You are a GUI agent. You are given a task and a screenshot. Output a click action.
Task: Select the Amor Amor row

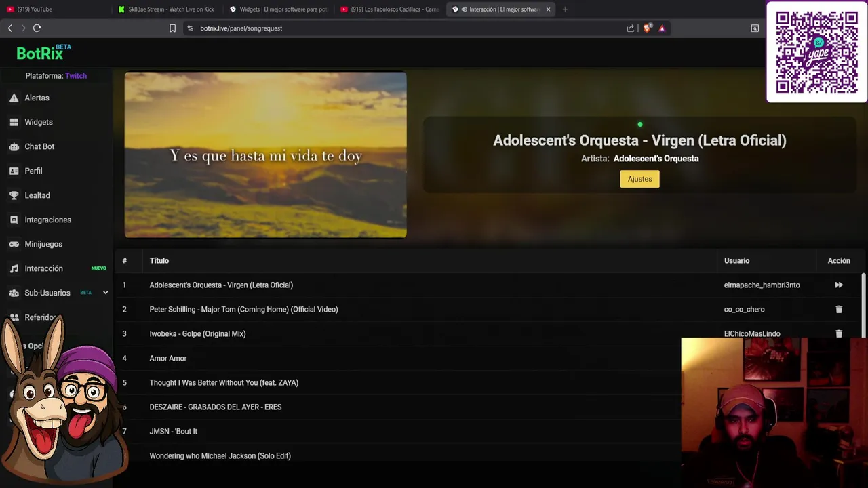tap(398, 359)
